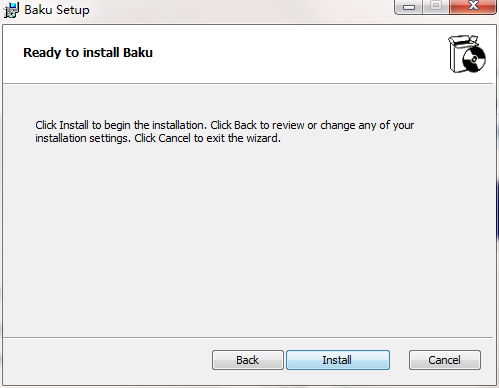This screenshot has height=388, width=499.
Task: Click the phrase "installation settings" in the instructions
Action: 82,138
